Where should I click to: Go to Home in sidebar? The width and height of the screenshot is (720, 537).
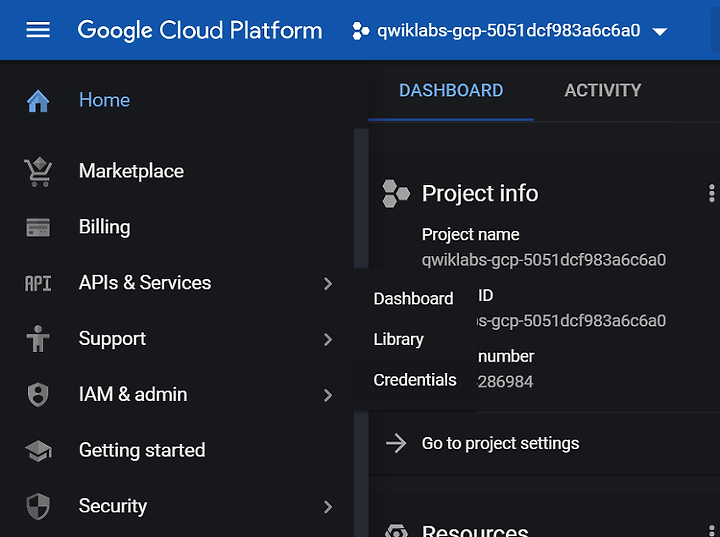pos(104,100)
